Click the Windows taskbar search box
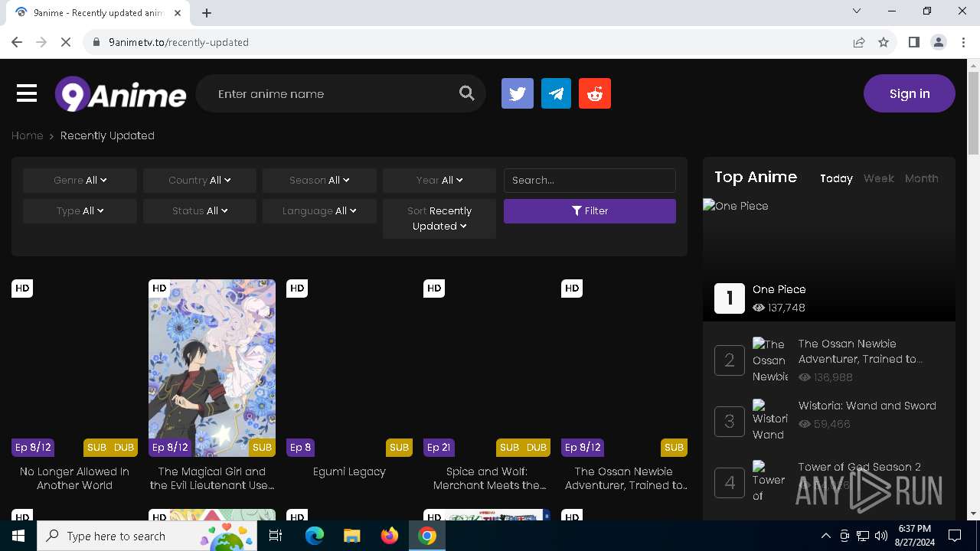 click(x=145, y=536)
